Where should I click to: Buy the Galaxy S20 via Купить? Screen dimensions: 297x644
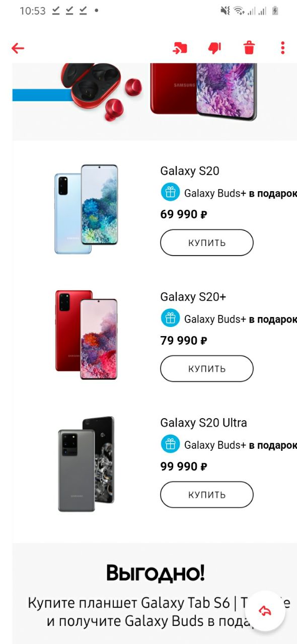coord(207,243)
